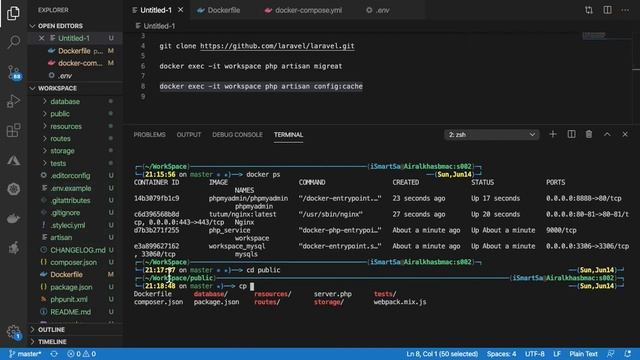640x360 pixels.
Task: Open the Search view in activity bar
Action: (x=13, y=42)
